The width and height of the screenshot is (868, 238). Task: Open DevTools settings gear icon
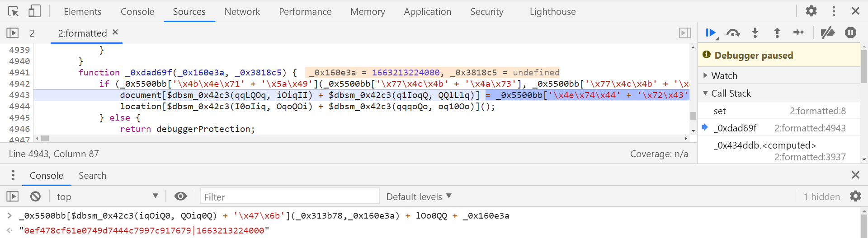coord(811,11)
